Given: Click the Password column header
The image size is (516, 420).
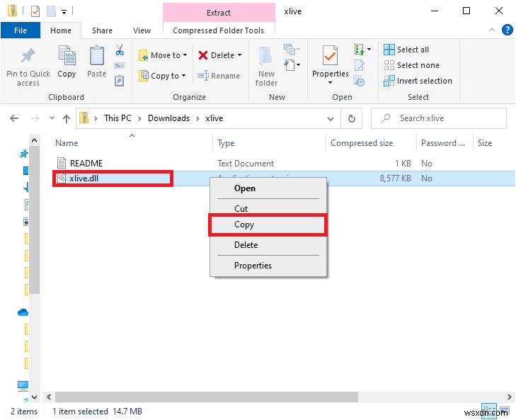Looking at the screenshot, I should 443,143.
